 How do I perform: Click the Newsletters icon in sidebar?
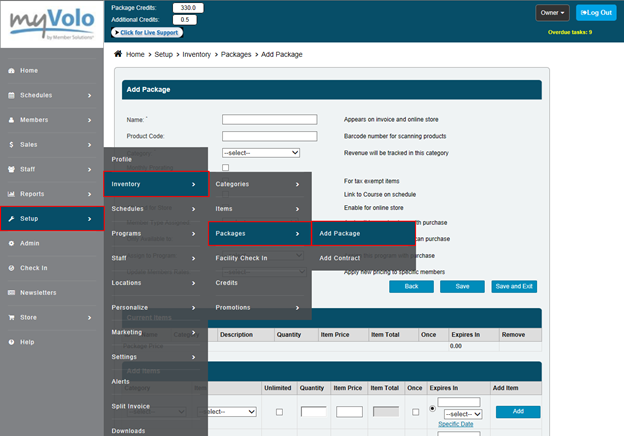point(10,292)
